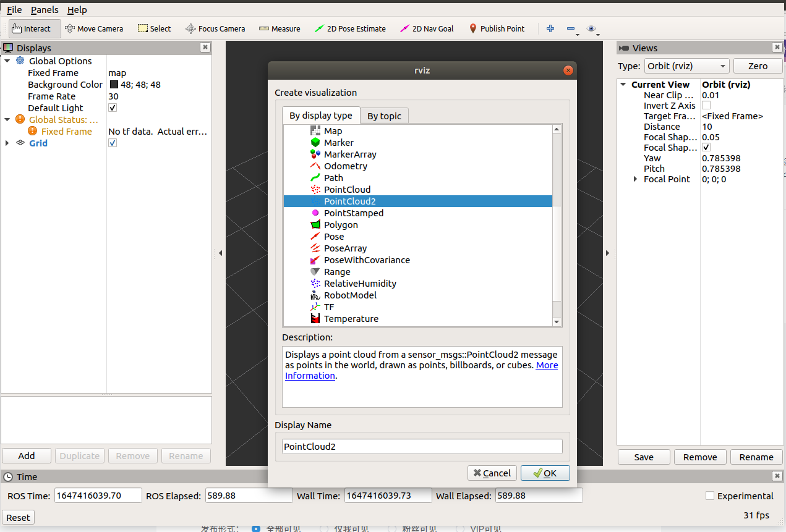Image resolution: width=786 pixels, height=532 pixels.
Task: Select the highlighted PointCloud2 row
Action: 418,201
